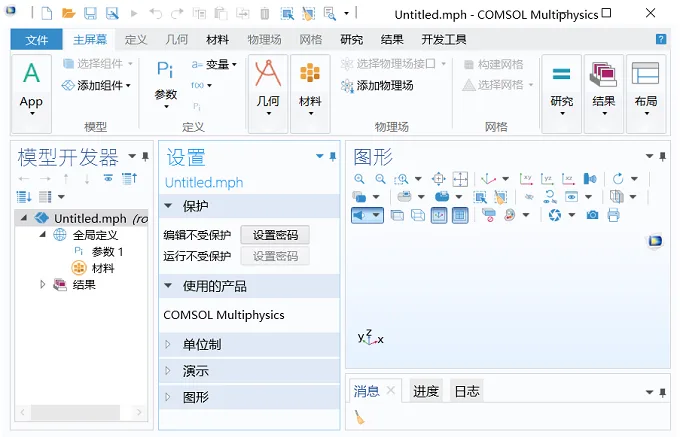Select the Untitled.mph root node

tap(91, 218)
